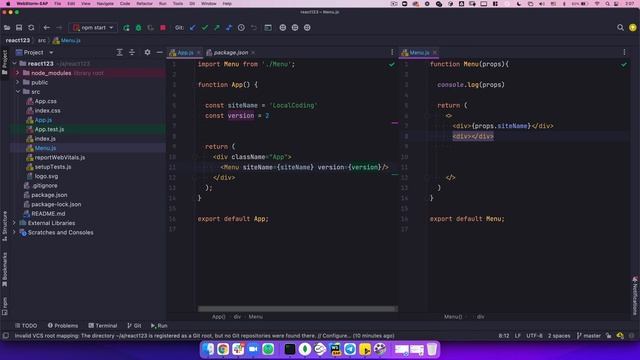Toggle the Notifications side panel
Screen dimensions: 640x360
[635, 296]
